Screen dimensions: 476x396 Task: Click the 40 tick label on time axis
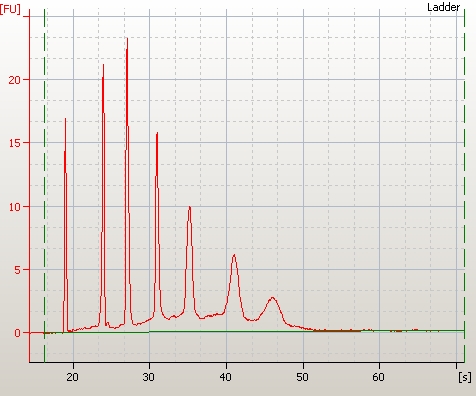click(225, 377)
